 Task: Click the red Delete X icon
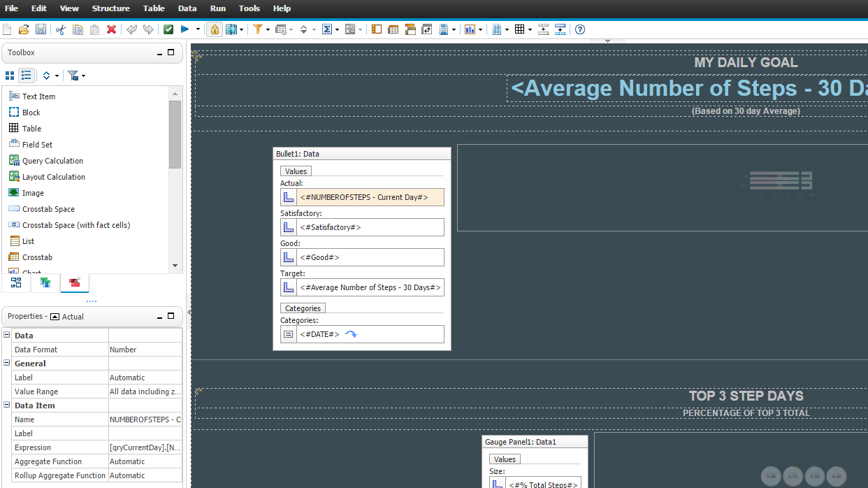(x=111, y=29)
